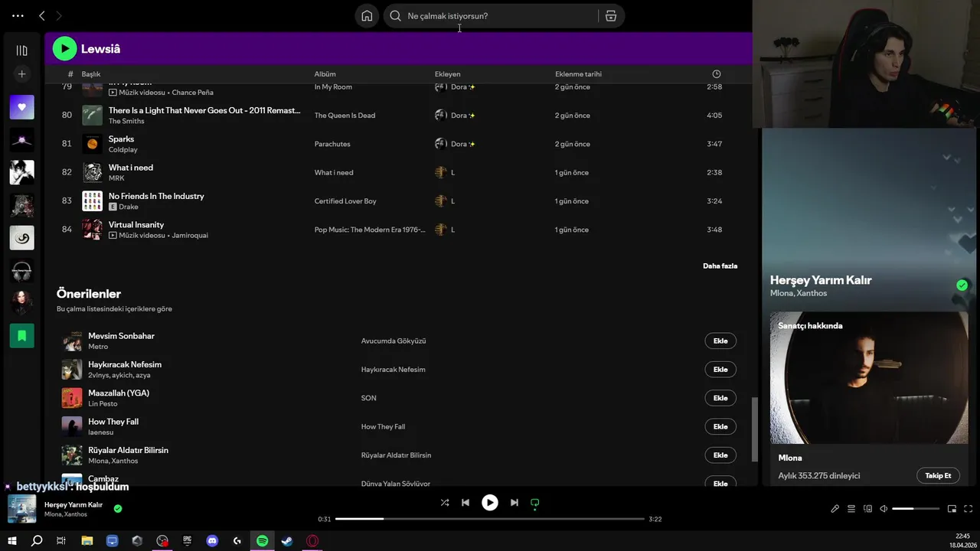Viewport: 980px width, 551px height.
Task: Open artist link Coldplay
Action: click(x=123, y=150)
